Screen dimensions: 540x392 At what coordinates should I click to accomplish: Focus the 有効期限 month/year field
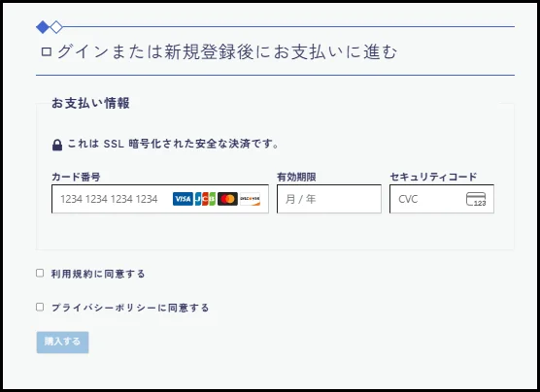tap(329, 199)
